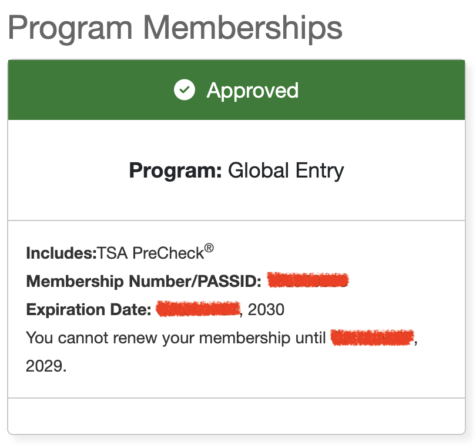
Task: Click the bold Program: label
Action: click(x=176, y=170)
